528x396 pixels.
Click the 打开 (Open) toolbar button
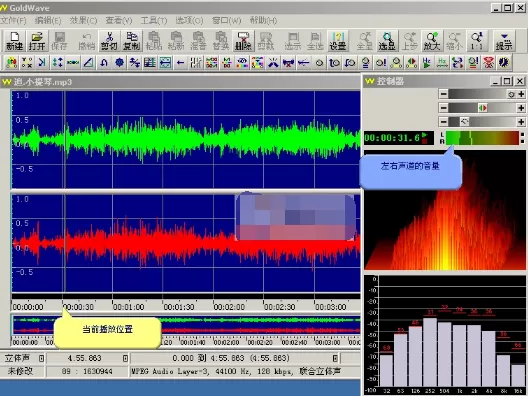37,41
